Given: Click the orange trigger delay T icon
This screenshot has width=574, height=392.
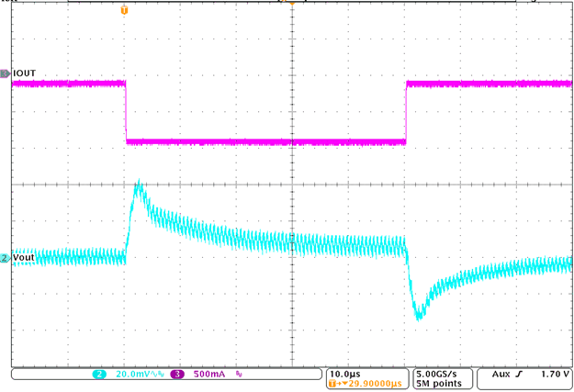Looking at the screenshot, I should (x=332, y=385).
